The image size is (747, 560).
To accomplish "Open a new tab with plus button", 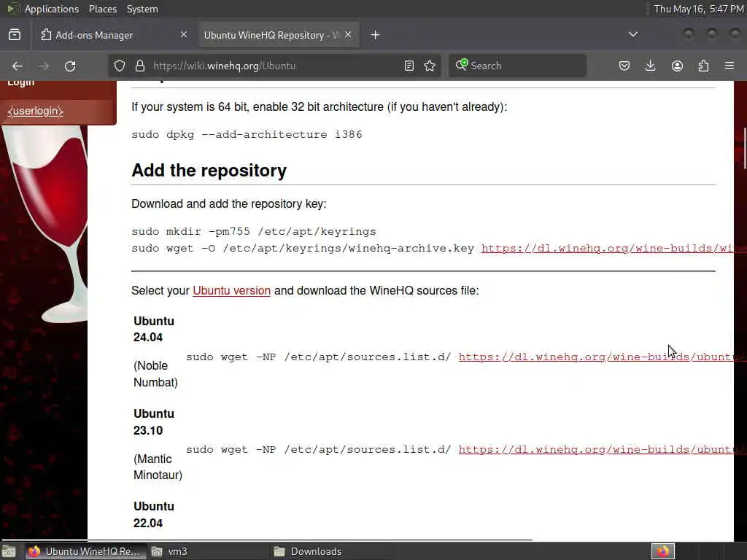I will [x=375, y=35].
